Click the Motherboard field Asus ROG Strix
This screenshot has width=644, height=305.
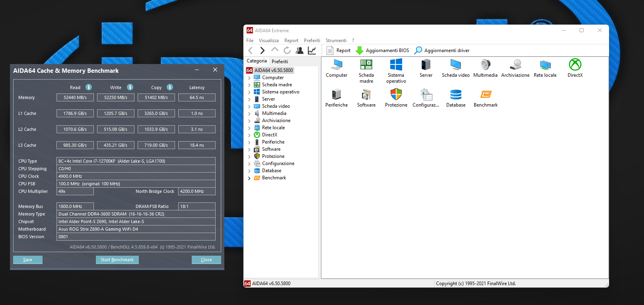(136, 229)
